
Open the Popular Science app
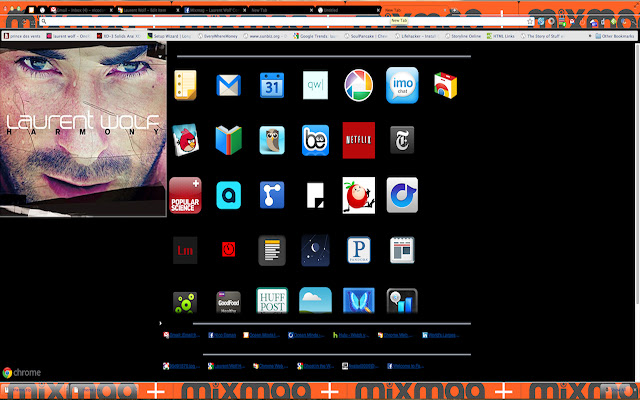[x=185, y=195]
